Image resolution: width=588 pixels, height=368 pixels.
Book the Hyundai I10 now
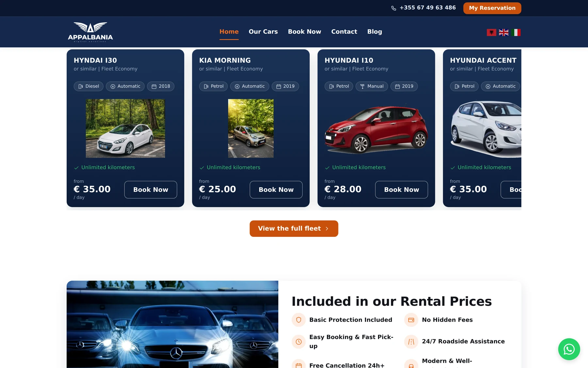click(x=401, y=190)
